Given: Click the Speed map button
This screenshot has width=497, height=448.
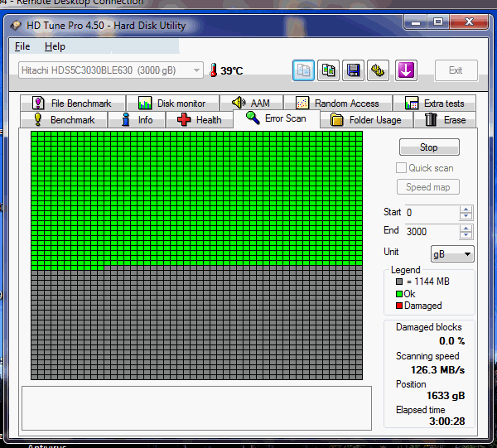Looking at the screenshot, I should [x=428, y=187].
